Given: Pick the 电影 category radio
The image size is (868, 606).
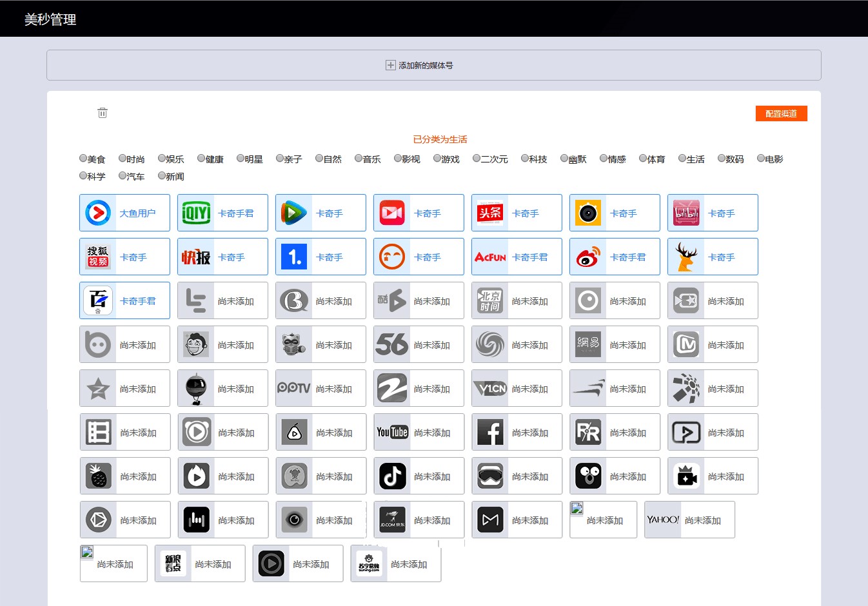Looking at the screenshot, I should pos(761,158).
